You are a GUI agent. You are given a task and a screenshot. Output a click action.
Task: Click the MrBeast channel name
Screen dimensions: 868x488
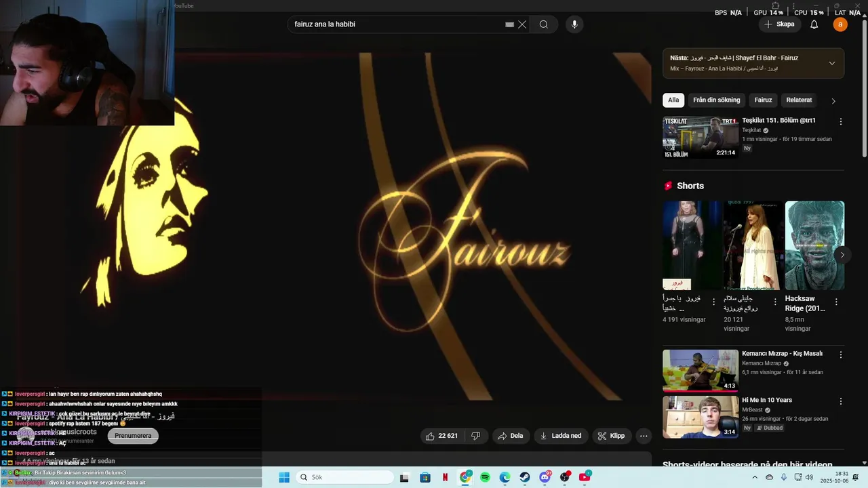click(x=752, y=410)
